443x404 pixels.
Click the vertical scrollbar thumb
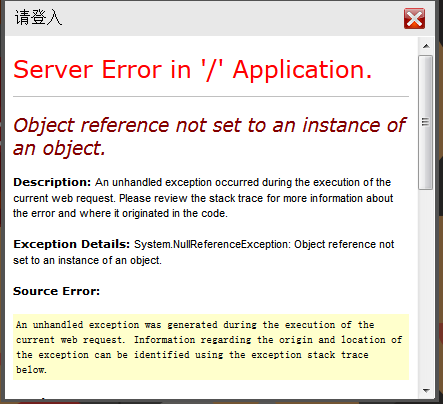(425, 122)
